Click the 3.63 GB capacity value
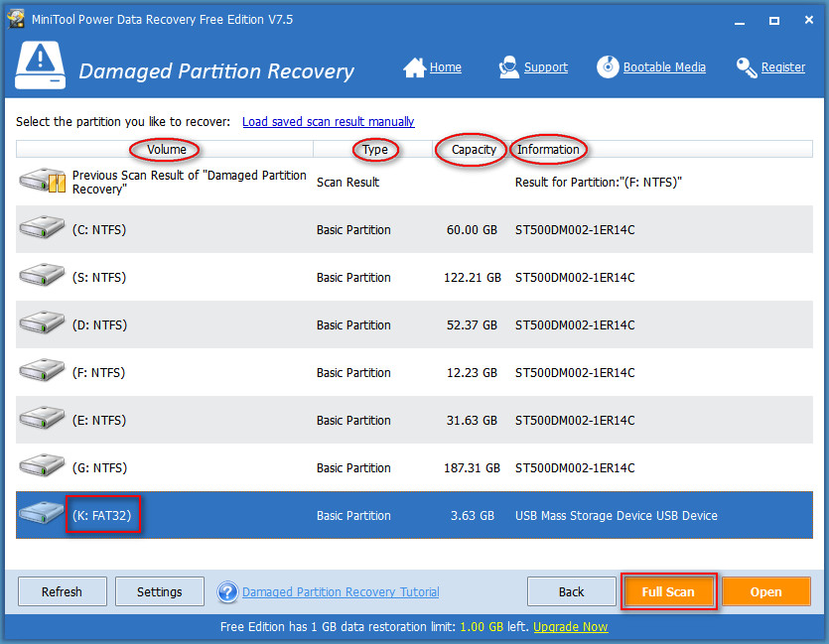Screen dimensions: 829x644 (x=473, y=516)
